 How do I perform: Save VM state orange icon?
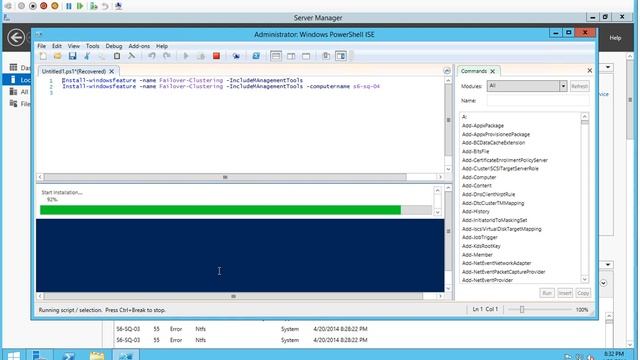[55, 6]
